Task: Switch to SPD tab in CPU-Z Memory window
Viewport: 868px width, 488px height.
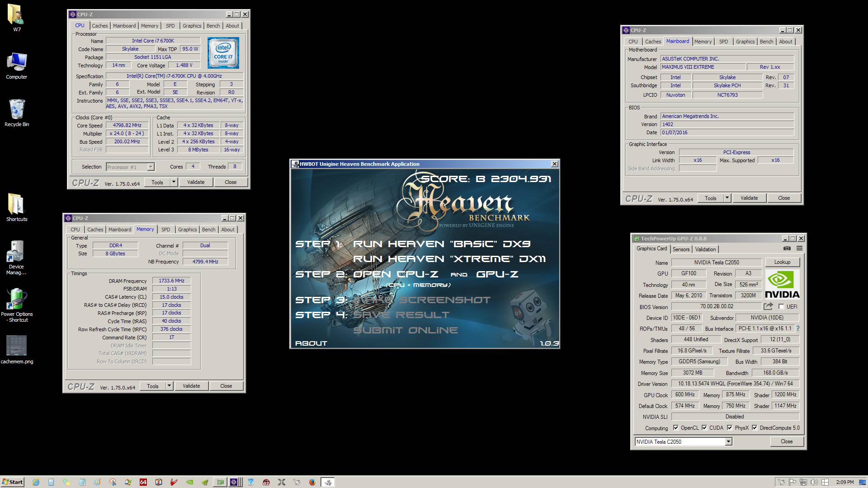Action: pos(166,230)
